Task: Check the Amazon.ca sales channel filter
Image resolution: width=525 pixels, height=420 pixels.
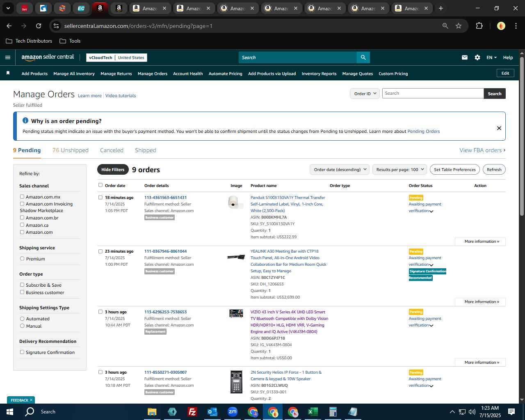Action: [x=22, y=225]
